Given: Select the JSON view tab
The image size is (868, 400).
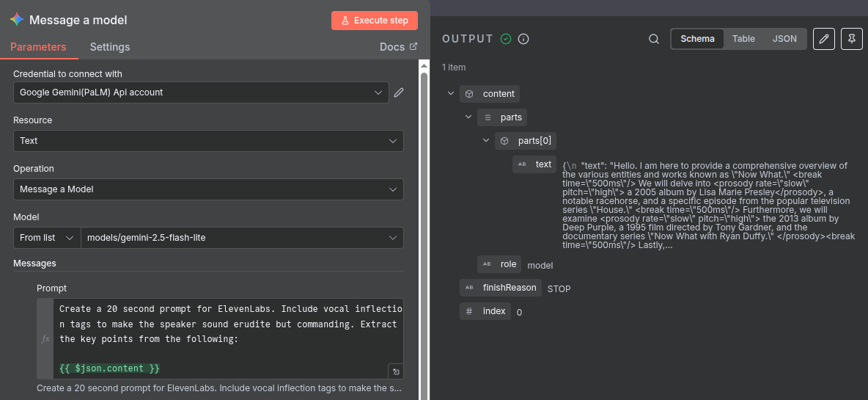Looking at the screenshot, I should pyautogui.click(x=784, y=39).
